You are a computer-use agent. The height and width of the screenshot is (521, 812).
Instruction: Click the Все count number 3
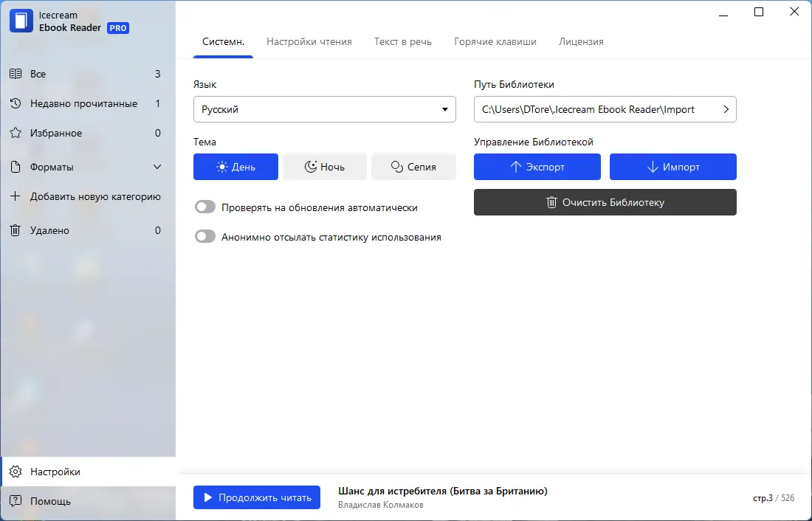coord(158,74)
